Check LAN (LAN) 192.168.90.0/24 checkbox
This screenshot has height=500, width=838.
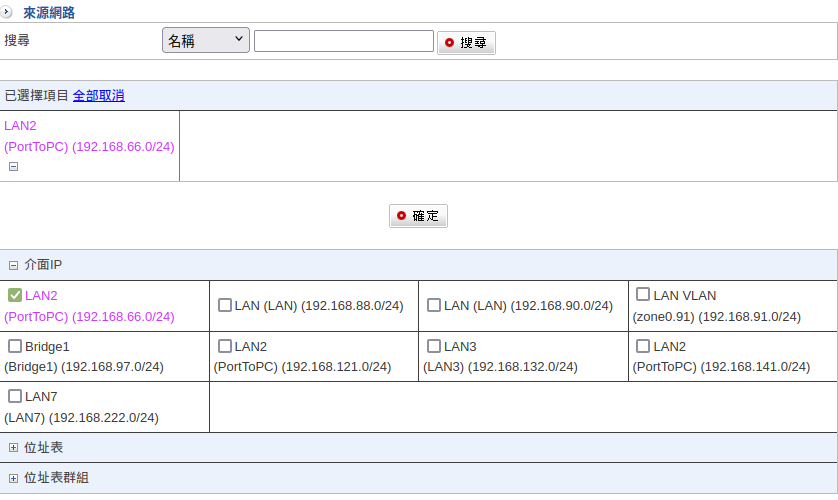tap(434, 305)
